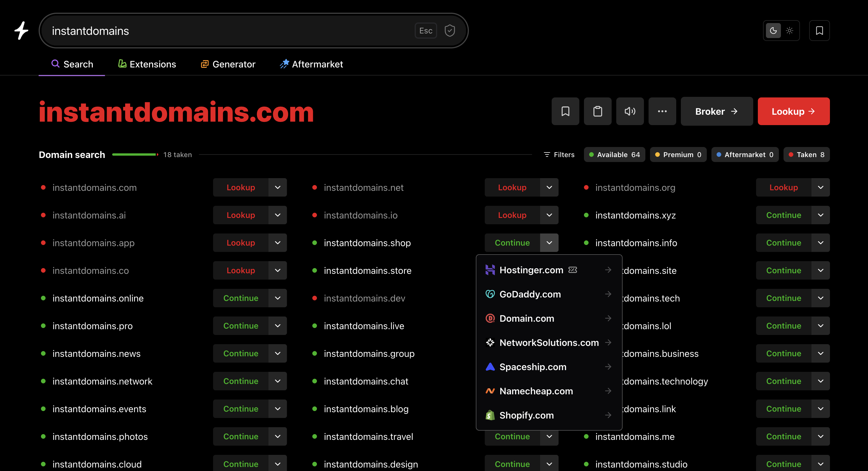Click the Hostinger logo icon
Image resolution: width=868 pixels, height=471 pixels.
coord(490,270)
